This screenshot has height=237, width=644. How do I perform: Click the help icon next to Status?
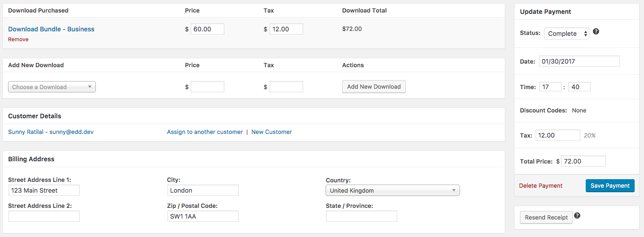tap(596, 32)
